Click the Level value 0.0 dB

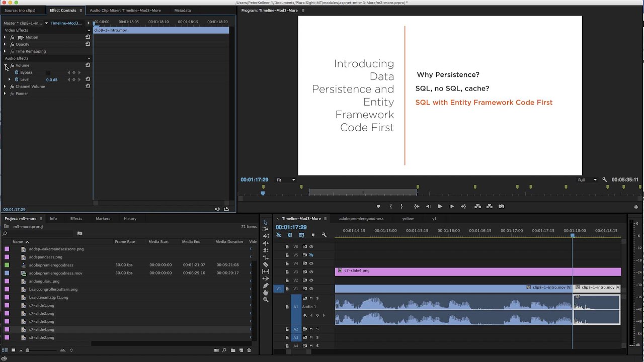(51, 79)
